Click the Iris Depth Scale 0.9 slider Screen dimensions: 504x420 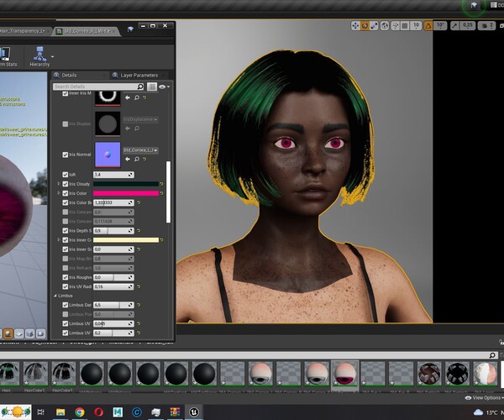(x=113, y=231)
